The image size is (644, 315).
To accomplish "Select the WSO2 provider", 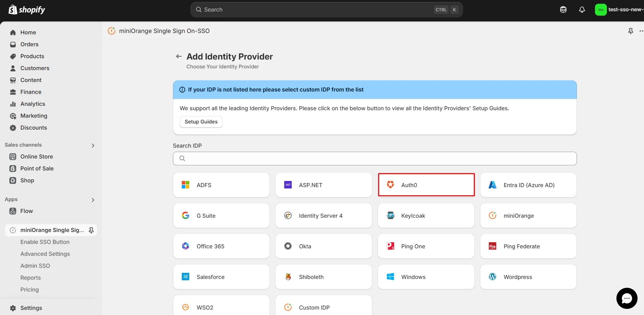I will (221, 305).
